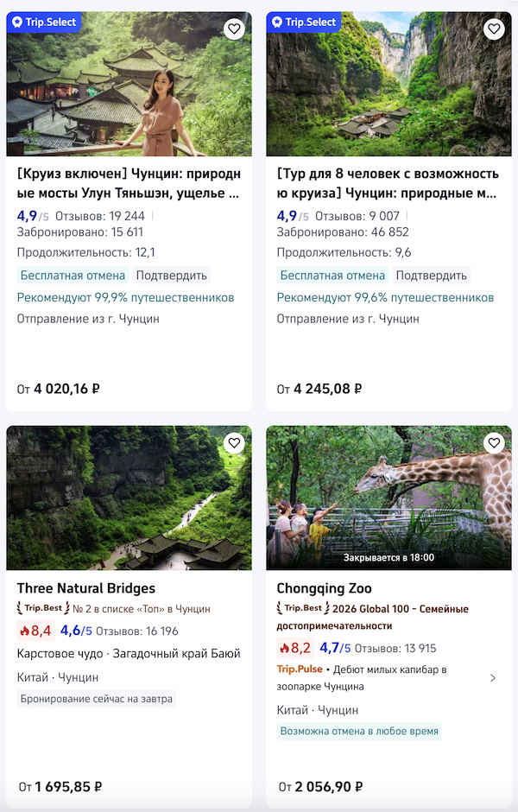Click 'Подтвердить' tag on second tour
This screenshot has height=812, width=518.
click(432, 276)
